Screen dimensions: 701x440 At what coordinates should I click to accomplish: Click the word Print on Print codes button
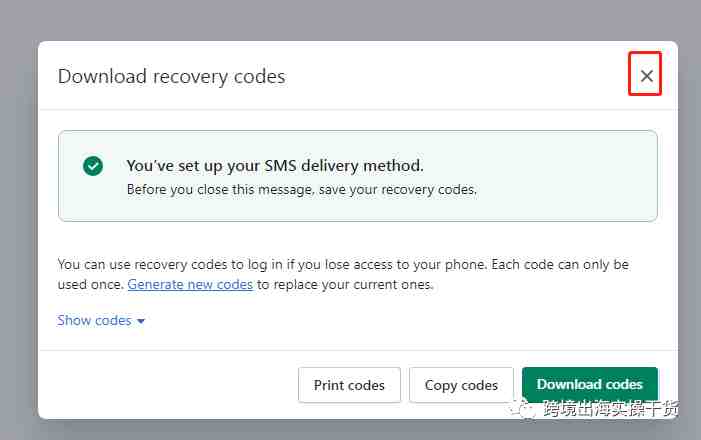pyautogui.click(x=329, y=385)
